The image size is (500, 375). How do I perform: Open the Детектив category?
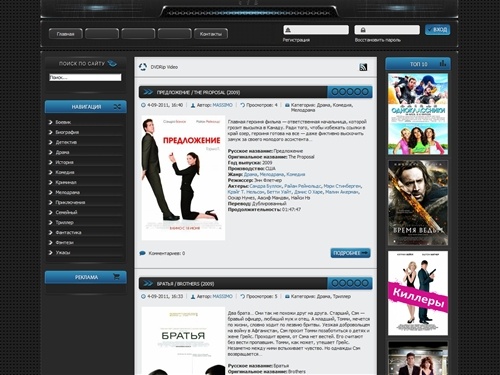(x=66, y=142)
